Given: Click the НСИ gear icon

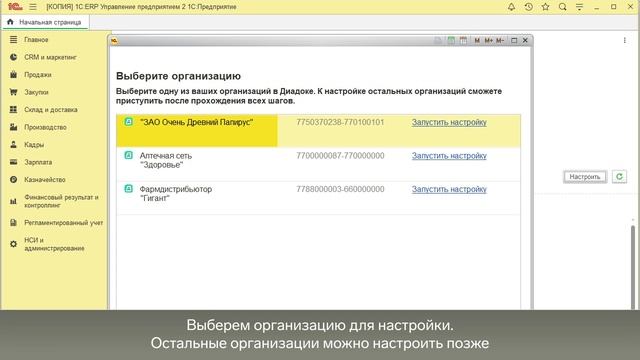Looking at the screenshot, I should (x=13, y=244).
